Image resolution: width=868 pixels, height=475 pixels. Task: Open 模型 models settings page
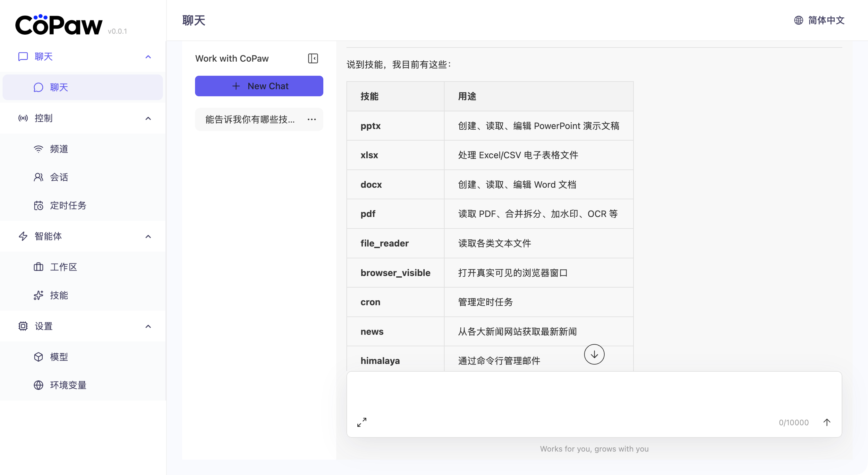tap(59, 357)
